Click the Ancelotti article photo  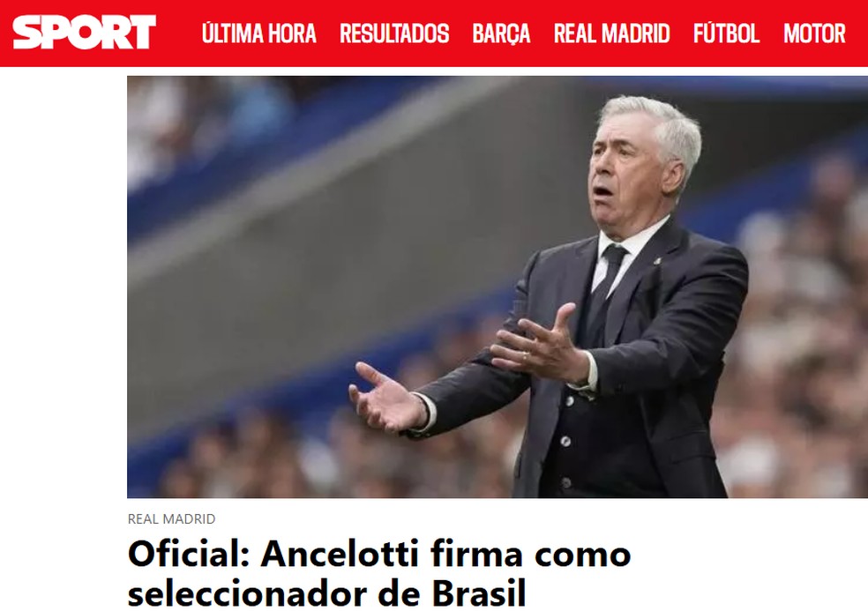498,287
